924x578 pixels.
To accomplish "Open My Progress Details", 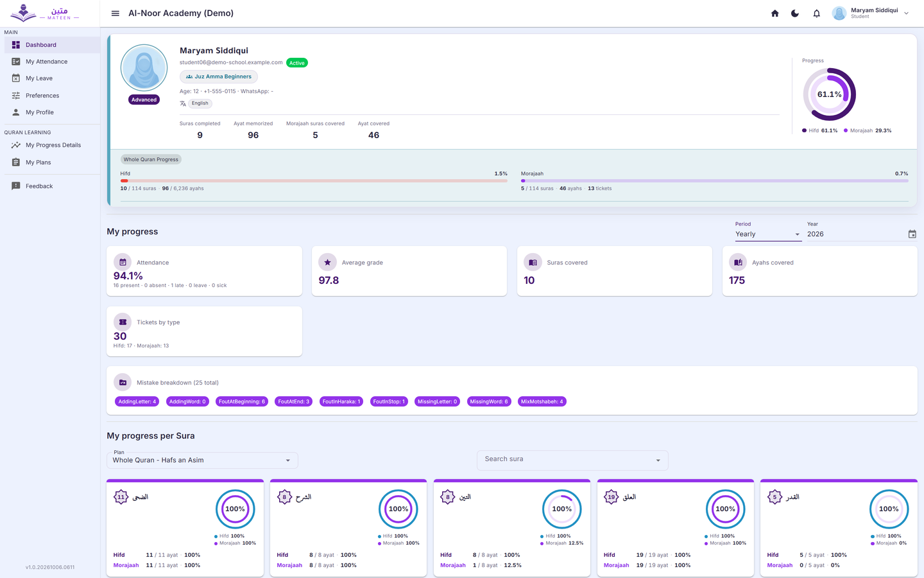I will (52, 145).
